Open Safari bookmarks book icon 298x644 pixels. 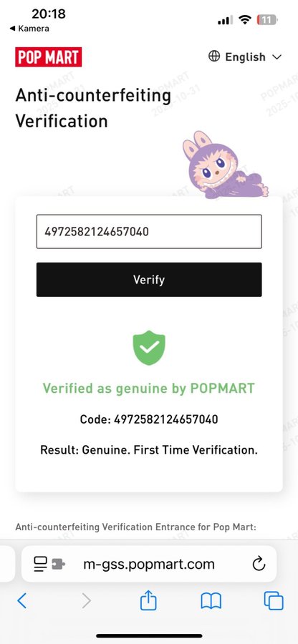coord(211,601)
